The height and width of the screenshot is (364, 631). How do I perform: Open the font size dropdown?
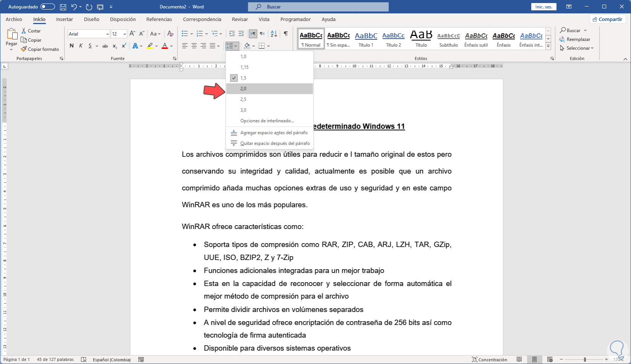tap(125, 34)
